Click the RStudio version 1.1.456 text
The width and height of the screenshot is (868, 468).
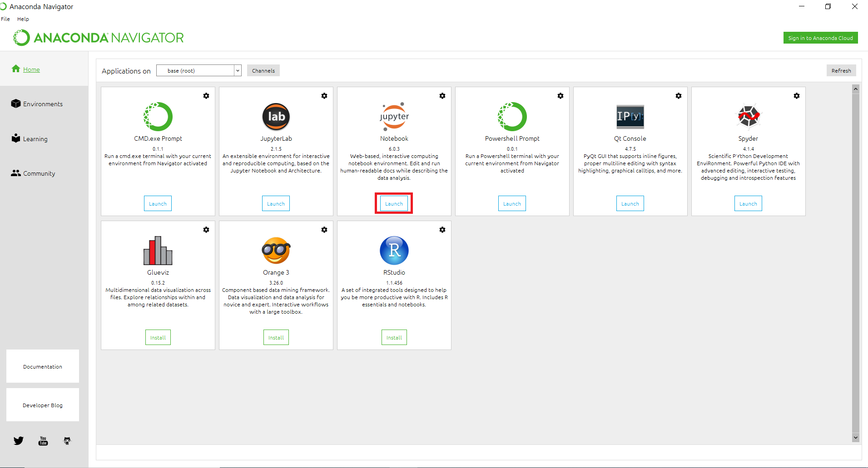click(394, 283)
